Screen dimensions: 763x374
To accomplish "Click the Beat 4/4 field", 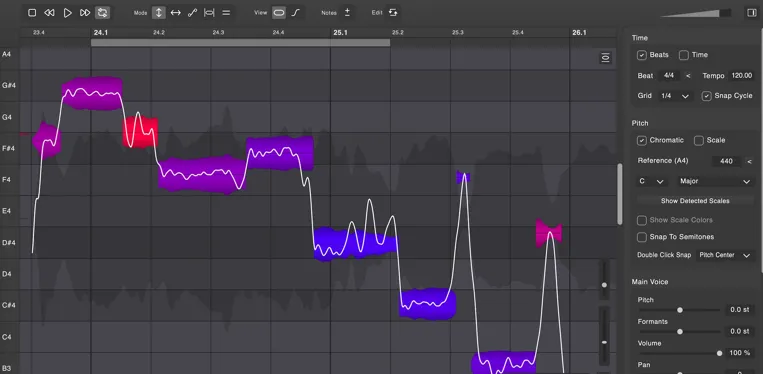I will point(669,75).
